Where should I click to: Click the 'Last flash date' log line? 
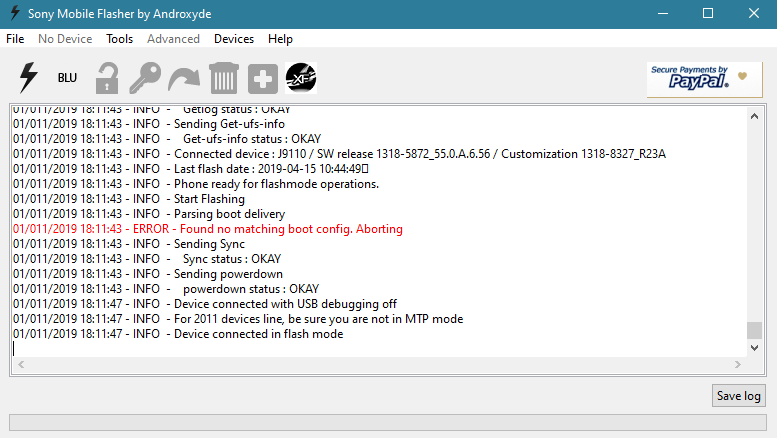(191, 169)
